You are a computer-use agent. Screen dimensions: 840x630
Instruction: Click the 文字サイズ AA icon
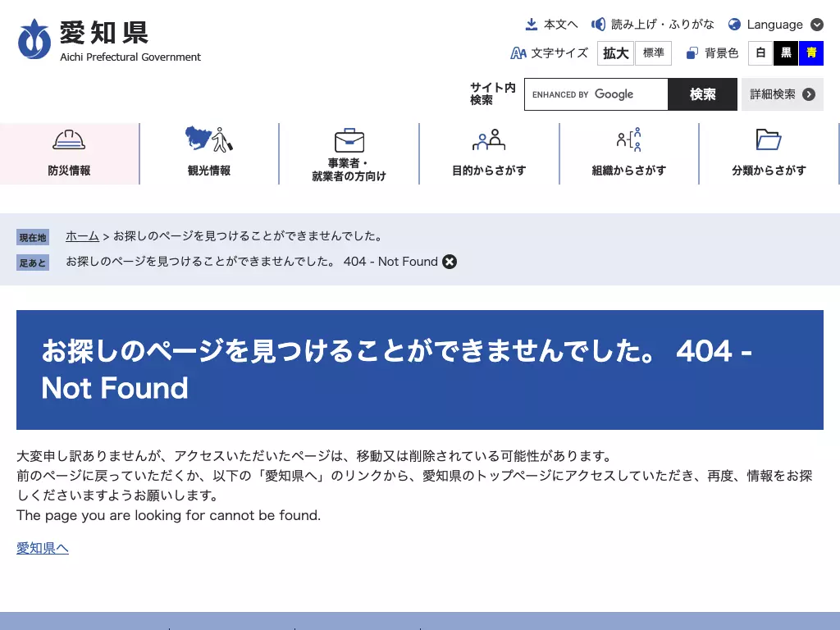click(518, 53)
